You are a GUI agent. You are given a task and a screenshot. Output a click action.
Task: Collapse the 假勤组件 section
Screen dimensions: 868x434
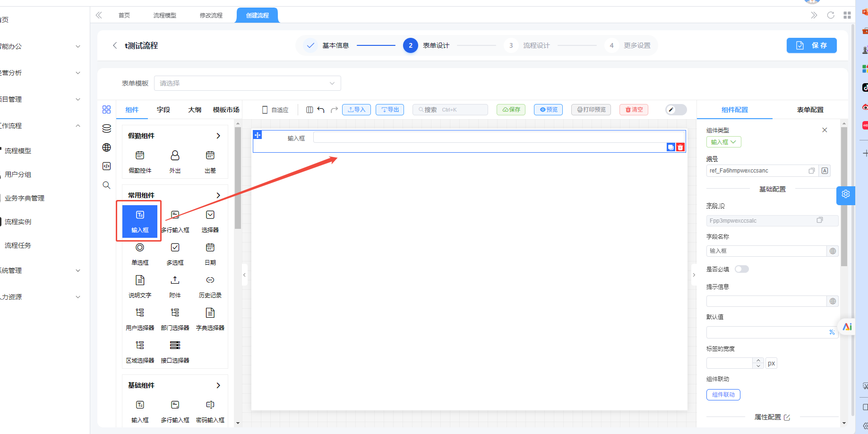click(218, 136)
